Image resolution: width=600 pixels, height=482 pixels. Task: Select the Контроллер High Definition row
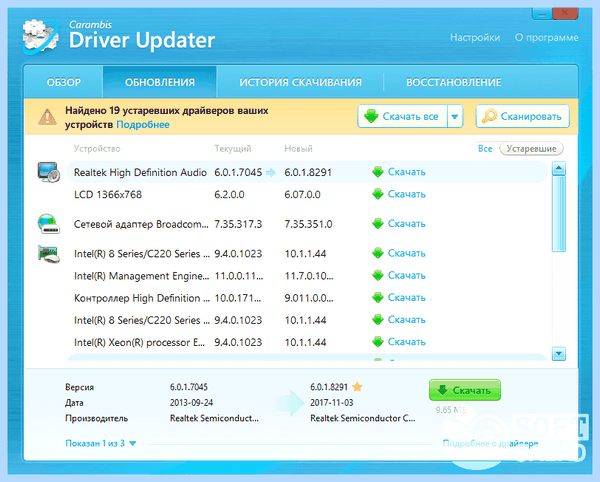click(x=307, y=298)
